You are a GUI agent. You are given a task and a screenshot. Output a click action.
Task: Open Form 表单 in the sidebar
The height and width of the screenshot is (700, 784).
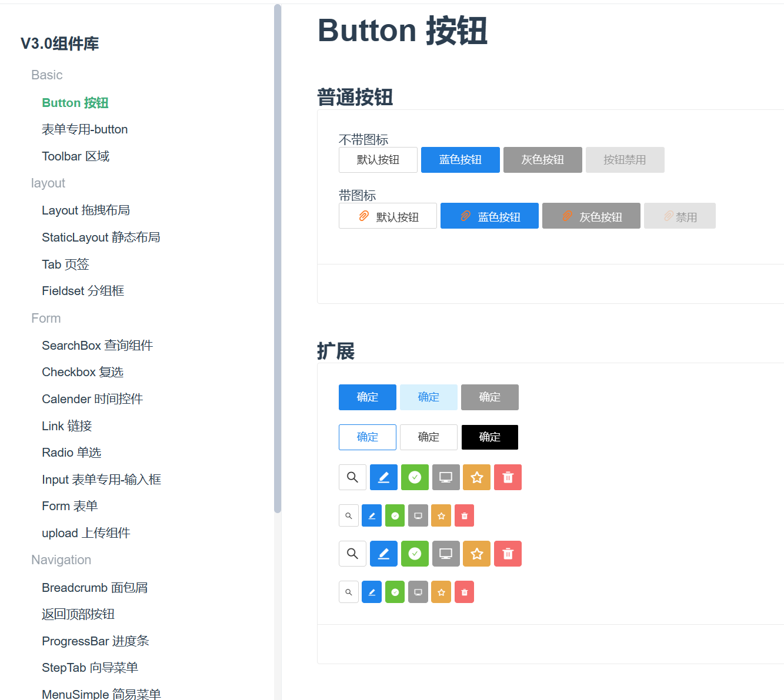[x=70, y=506]
